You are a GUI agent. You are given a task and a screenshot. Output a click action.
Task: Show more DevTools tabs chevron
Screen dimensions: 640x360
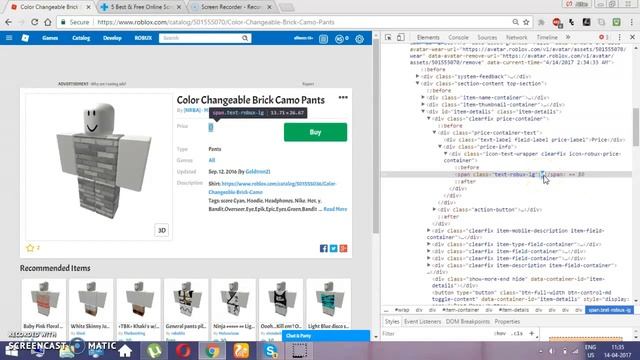[568, 37]
